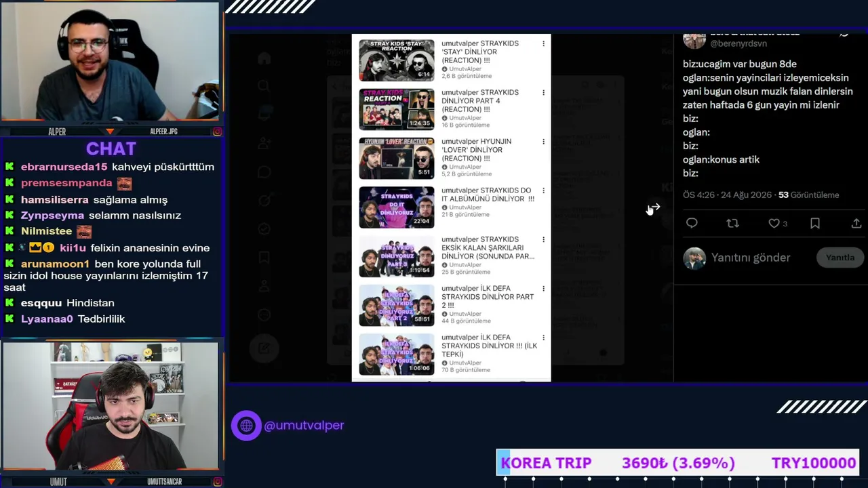
Task: Like the tweet with the heart icon
Action: pos(774,223)
